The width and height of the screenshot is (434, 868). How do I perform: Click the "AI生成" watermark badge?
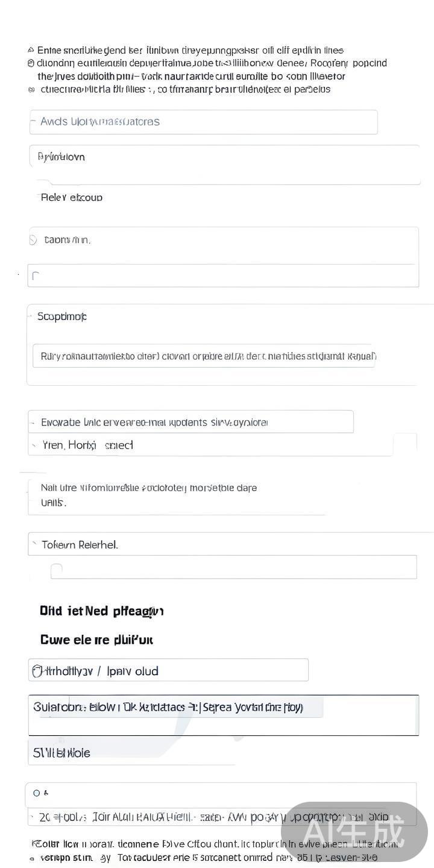coord(354,832)
